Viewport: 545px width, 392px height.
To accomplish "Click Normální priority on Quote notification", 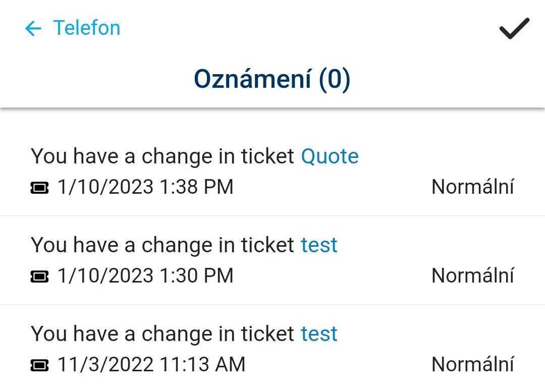I will click(x=472, y=187).
